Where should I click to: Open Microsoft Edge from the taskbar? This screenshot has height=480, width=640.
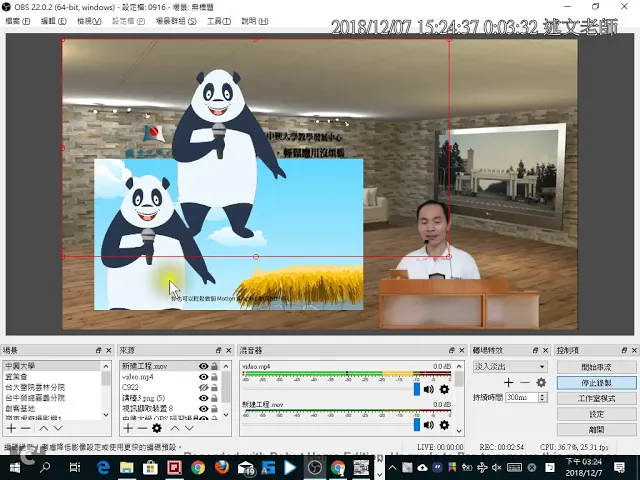(103, 468)
